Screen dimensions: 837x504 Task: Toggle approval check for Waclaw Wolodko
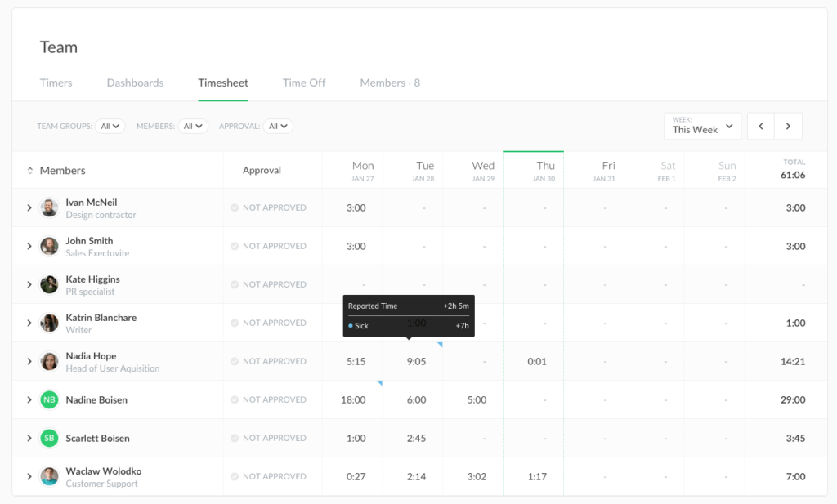(x=235, y=477)
